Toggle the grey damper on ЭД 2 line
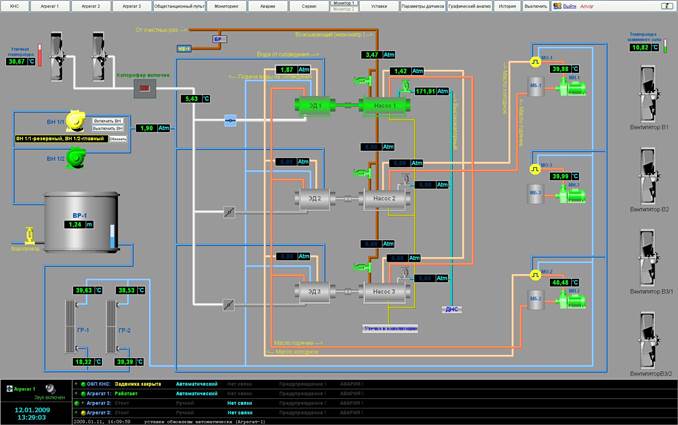 [x=231, y=212]
